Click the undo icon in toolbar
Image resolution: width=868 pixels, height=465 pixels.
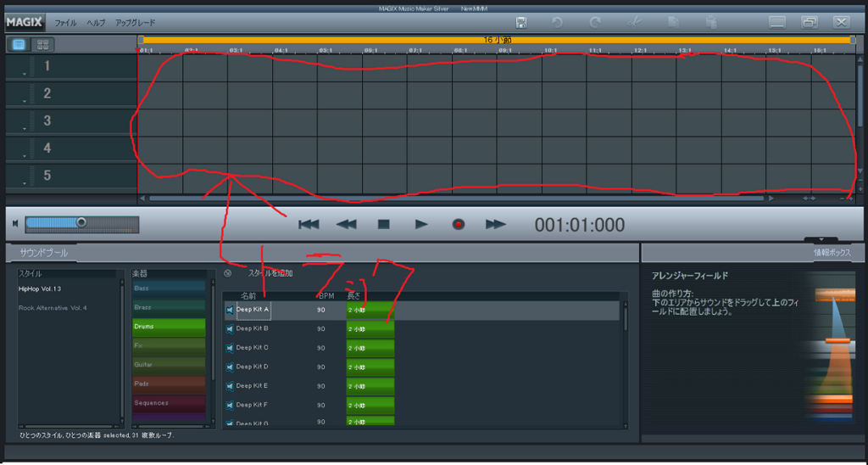tap(557, 23)
